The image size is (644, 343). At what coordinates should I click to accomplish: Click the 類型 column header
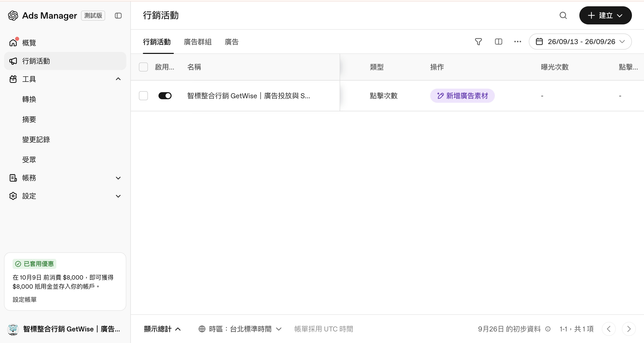tap(377, 67)
